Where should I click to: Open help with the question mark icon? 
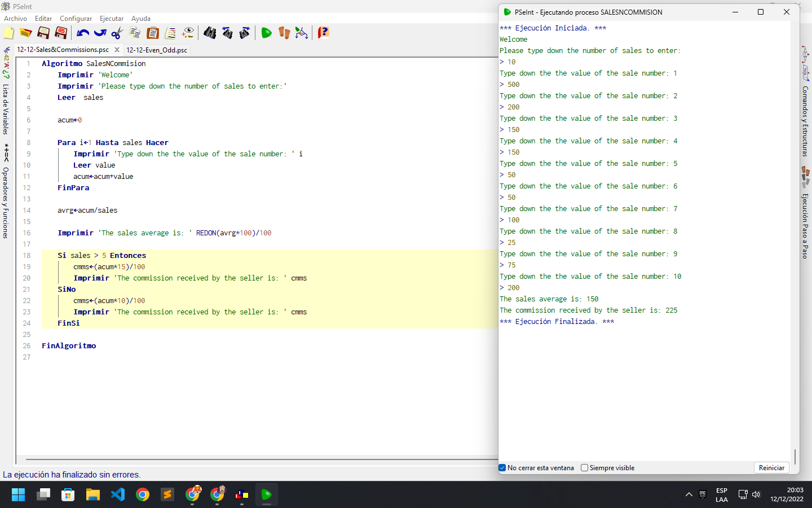click(x=323, y=33)
